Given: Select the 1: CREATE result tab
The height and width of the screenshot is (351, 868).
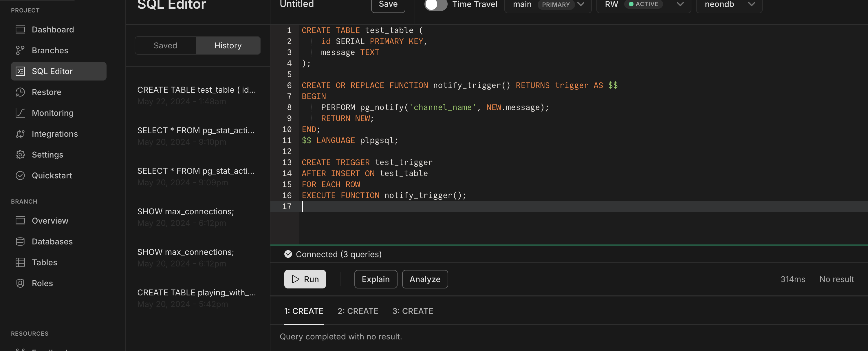Looking at the screenshot, I should (x=304, y=311).
